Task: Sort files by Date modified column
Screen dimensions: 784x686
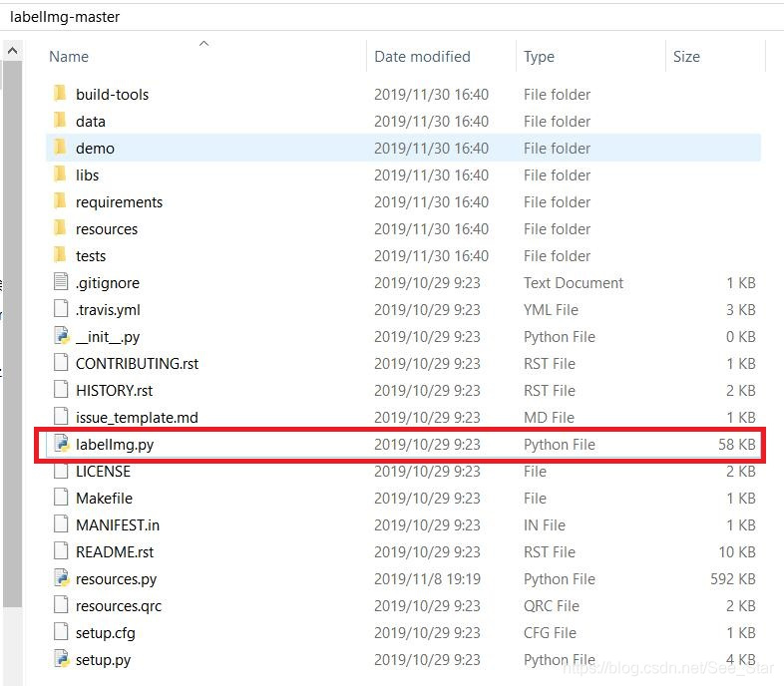Action: (422, 57)
